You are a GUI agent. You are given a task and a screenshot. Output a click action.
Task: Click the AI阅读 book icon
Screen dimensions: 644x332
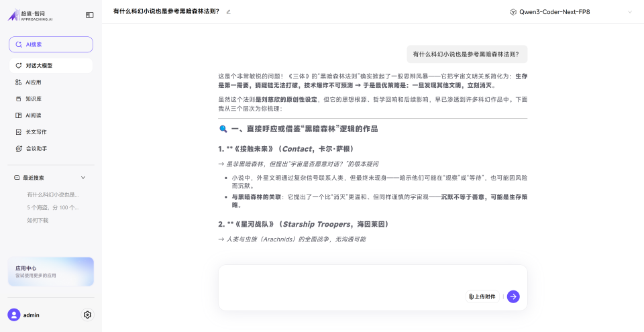click(x=19, y=115)
